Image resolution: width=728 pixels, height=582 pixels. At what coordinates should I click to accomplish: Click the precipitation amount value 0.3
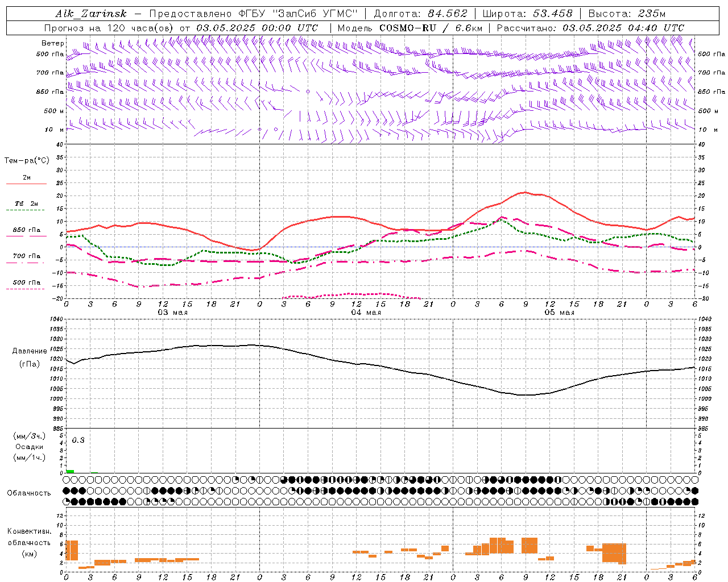click(x=78, y=440)
